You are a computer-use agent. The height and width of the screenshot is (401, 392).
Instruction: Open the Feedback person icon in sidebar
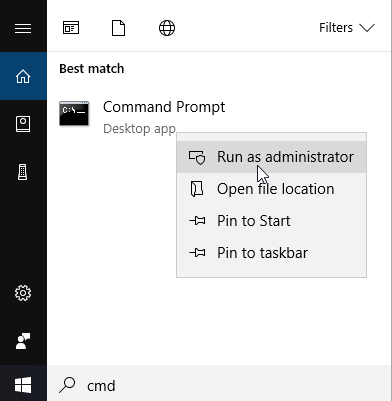coord(23,341)
